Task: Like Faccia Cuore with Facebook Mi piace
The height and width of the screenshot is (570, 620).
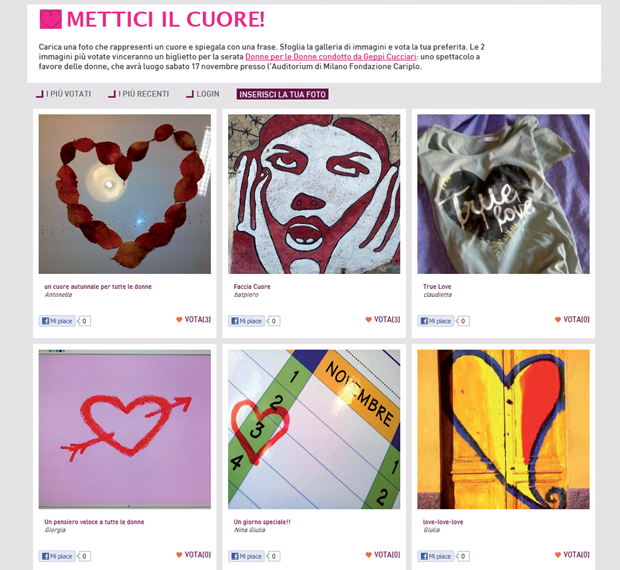Action: point(246,321)
